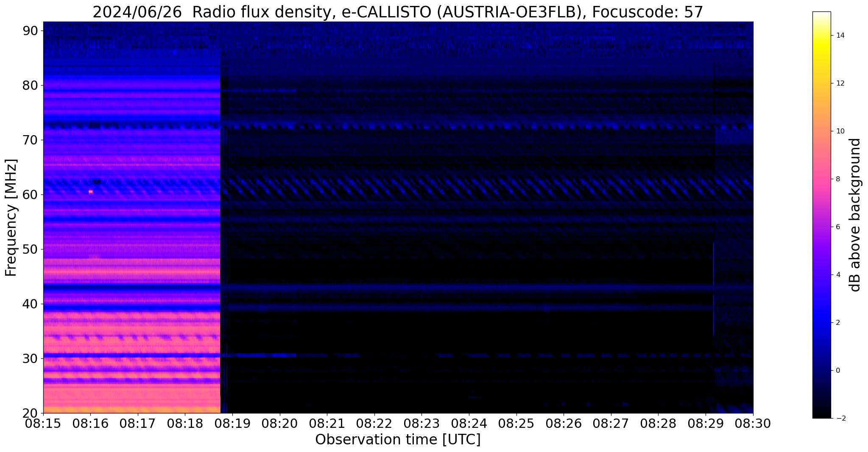Click the 08:20 time tick label
Image resolution: width=868 pixels, height=452 pixels.
(x=280, y=423)
